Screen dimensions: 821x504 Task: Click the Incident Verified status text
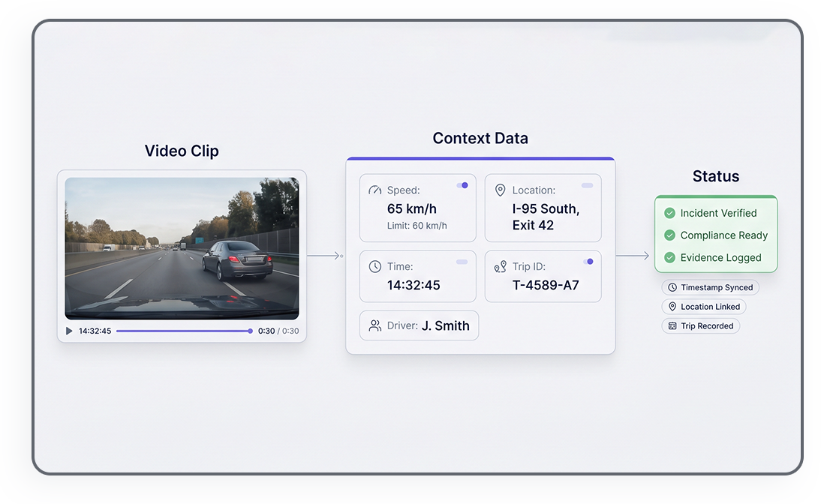point(718,213)
